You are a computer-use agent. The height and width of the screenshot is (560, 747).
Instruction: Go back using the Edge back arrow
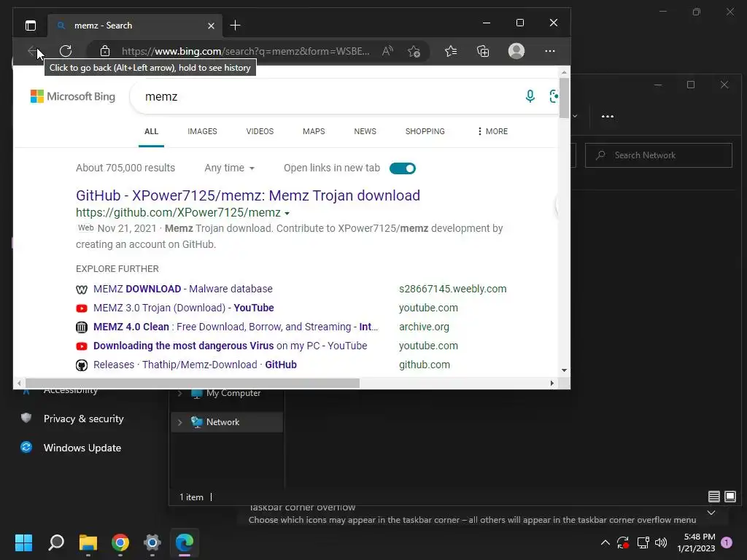(x=32, y=51)
